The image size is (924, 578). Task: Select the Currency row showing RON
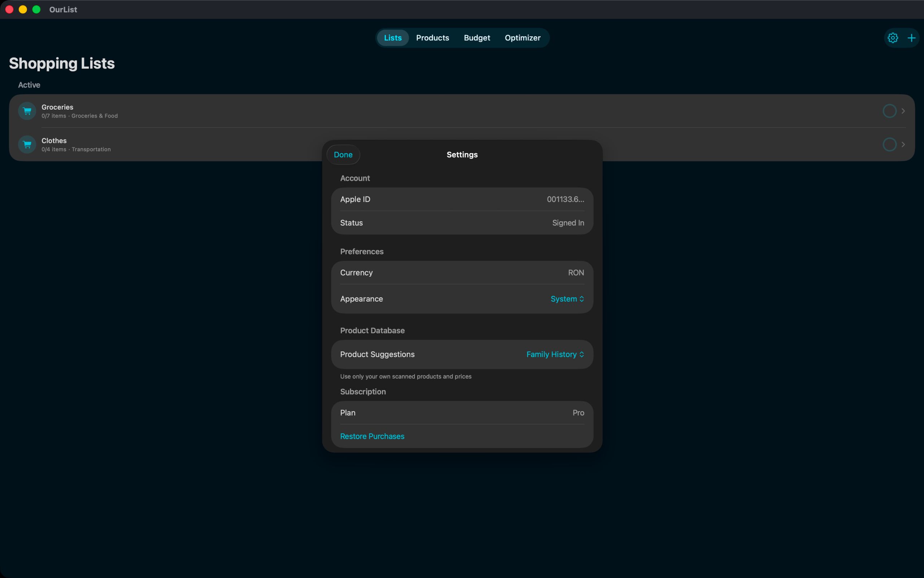click(x=462, y=272)
